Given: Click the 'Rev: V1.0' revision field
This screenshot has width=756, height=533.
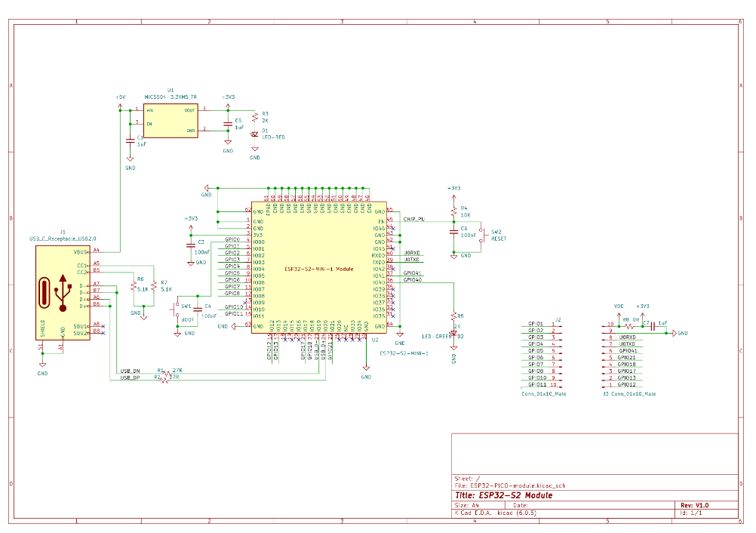Looking at the screenshot, I should click(x=694, y=506).
